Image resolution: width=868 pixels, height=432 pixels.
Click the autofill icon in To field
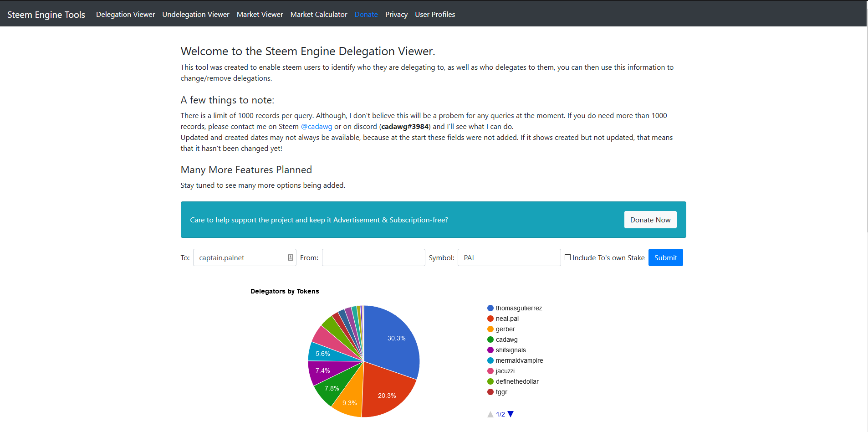coord(291,257)
